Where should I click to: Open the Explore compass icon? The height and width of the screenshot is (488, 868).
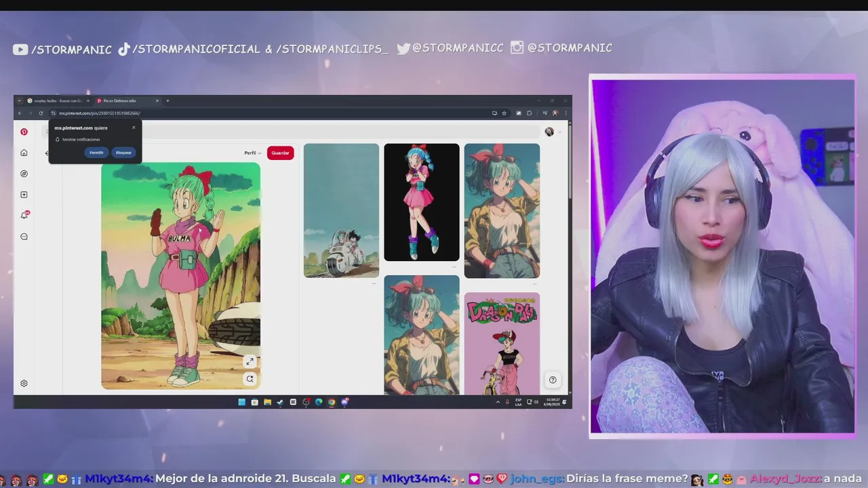(24, 174)
